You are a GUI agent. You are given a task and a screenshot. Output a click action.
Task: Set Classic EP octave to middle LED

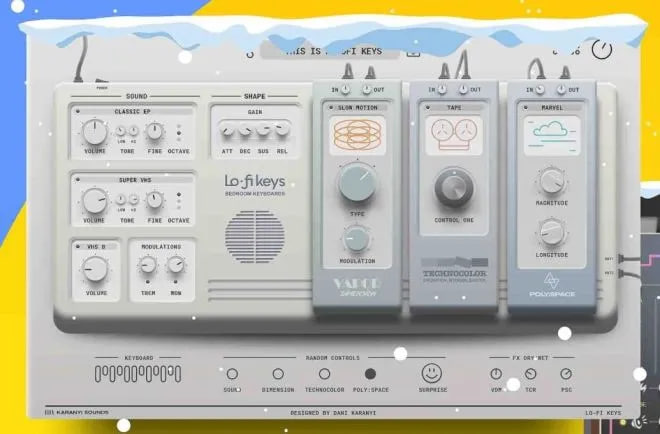point(179,133)
